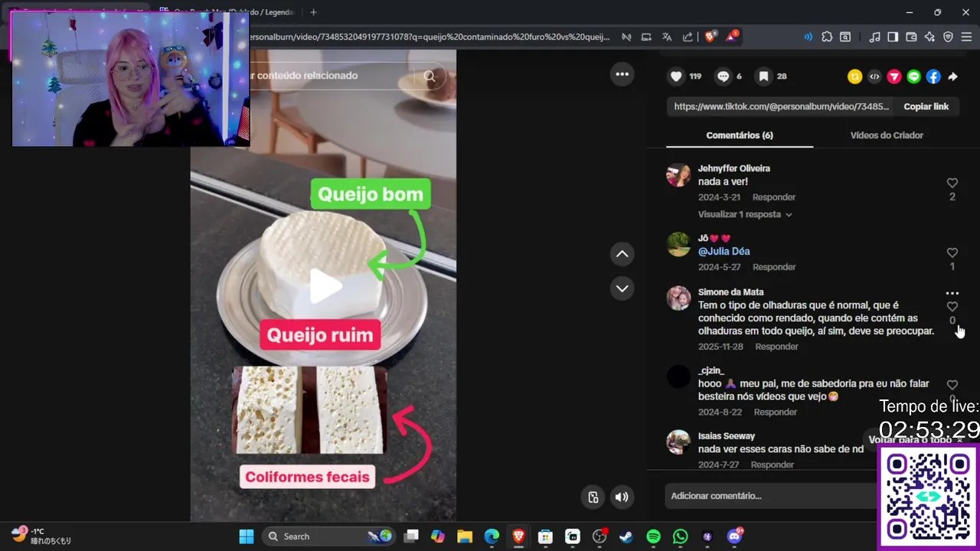The width and height of the screenshot is (980, 551).
Task: Open Jehnyffer Oliveira's profile name
Action: [x=734, y=168]
